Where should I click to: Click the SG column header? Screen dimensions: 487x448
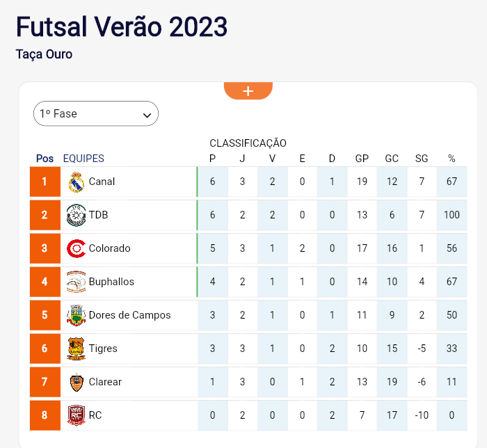(x=422, y=159)
